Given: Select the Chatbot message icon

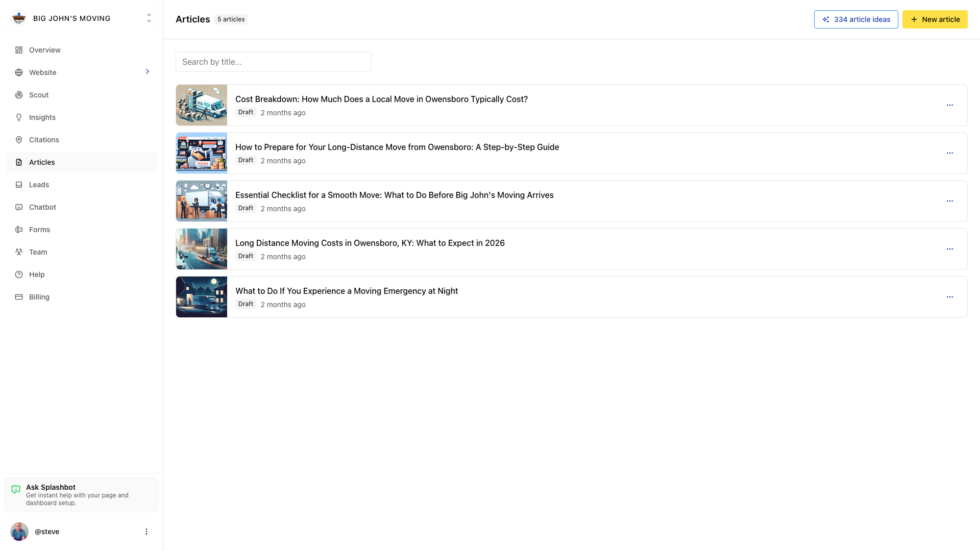Looking at the screenshot, I should point(19,207).
